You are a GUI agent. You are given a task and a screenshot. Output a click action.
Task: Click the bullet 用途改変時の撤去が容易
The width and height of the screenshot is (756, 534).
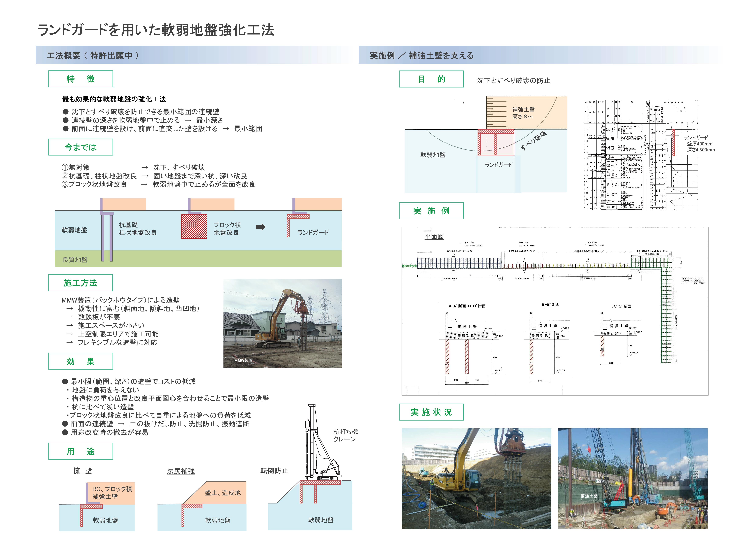(105, 432)
